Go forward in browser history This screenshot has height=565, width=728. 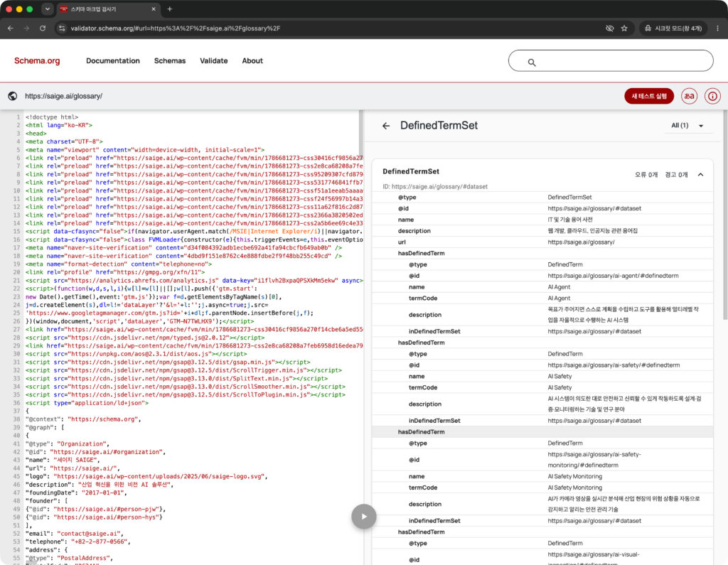26,28
